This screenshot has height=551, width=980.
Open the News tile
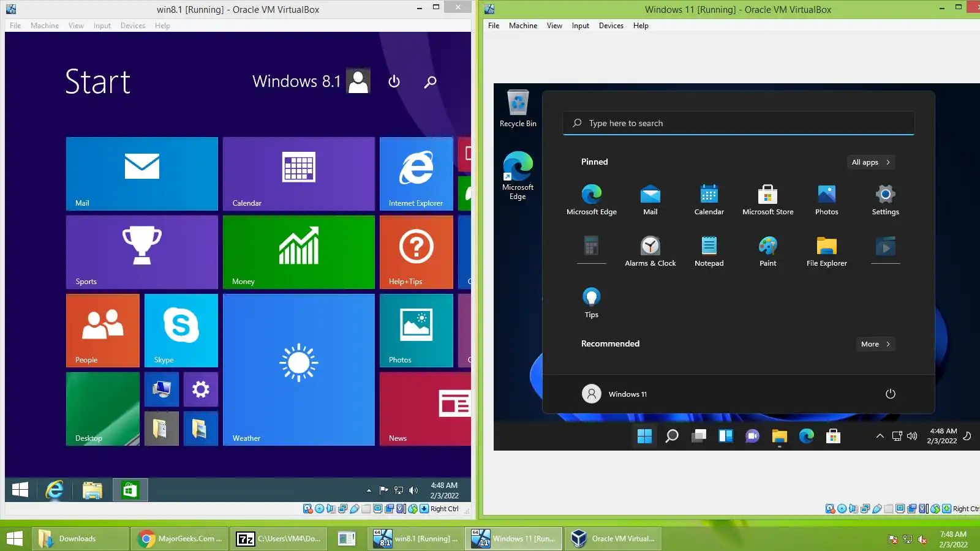[x=425, y=409]
